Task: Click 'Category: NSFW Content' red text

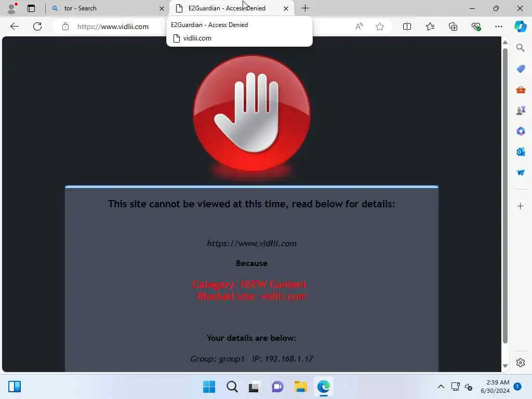Action: tap(249, 284)
